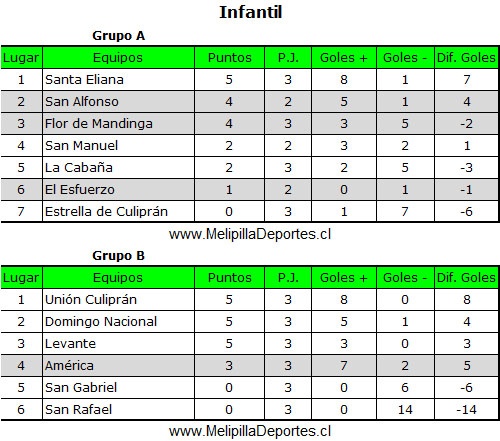This screenshot has height=441, width=500.
Task: Click the Infantil title heading
Action: (x=251, y=12)
